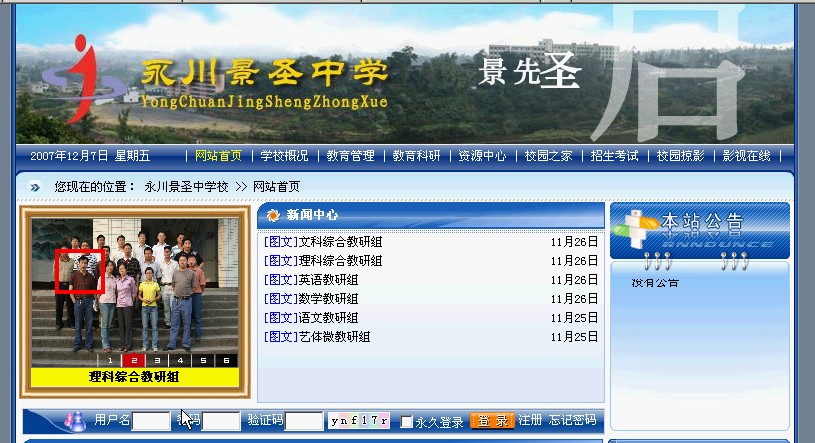Click the arrow icon before current location
The height and width of the screenshot is (443, 815).
[x=35, y=187]
